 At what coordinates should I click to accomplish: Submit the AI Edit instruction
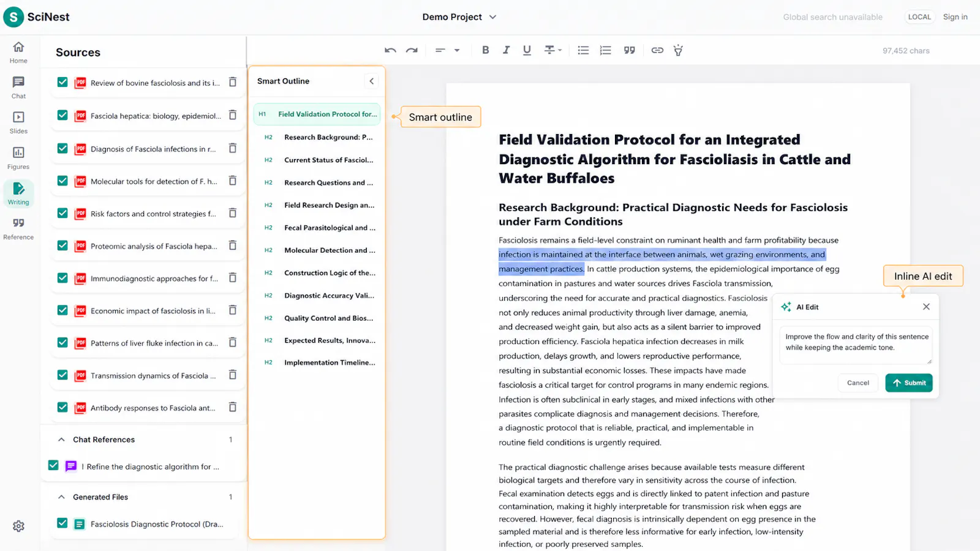click(x=909, y=383)
